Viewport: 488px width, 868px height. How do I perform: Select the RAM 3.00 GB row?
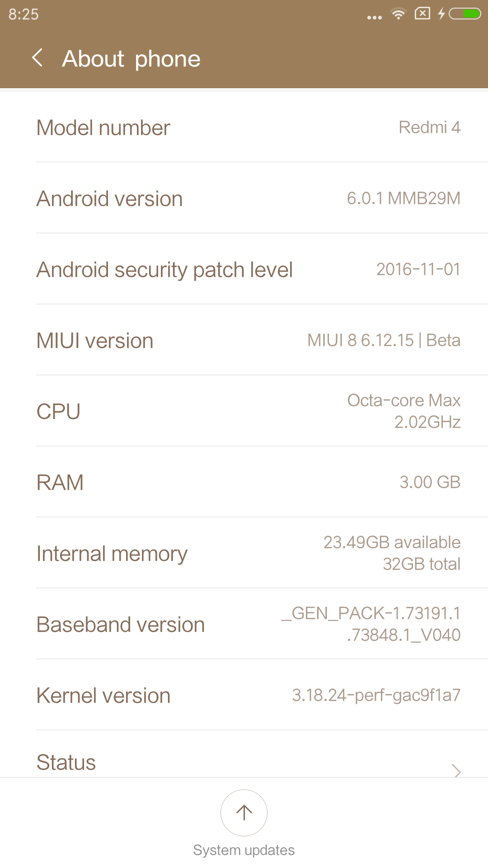244,482
